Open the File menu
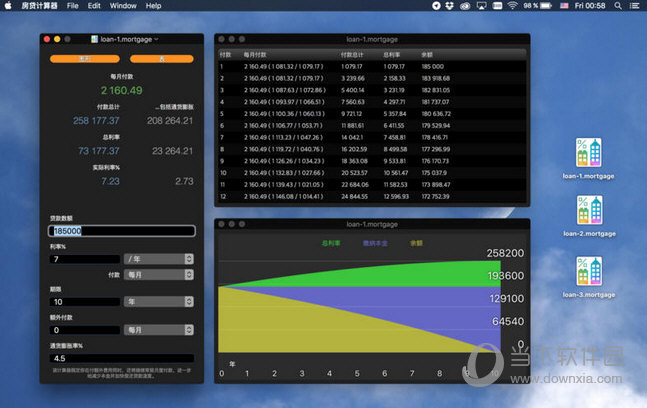The width and height of the screenshot is (647, 408). [73, 6]
